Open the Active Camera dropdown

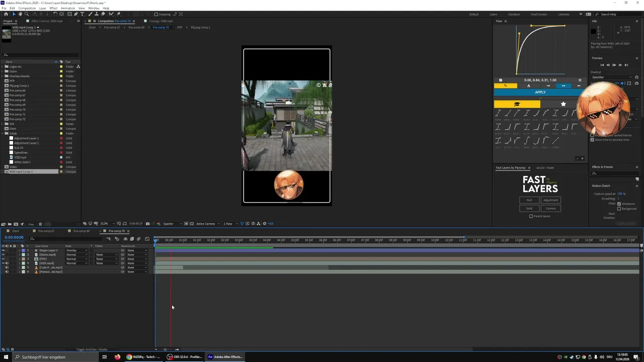coord(208,224)
